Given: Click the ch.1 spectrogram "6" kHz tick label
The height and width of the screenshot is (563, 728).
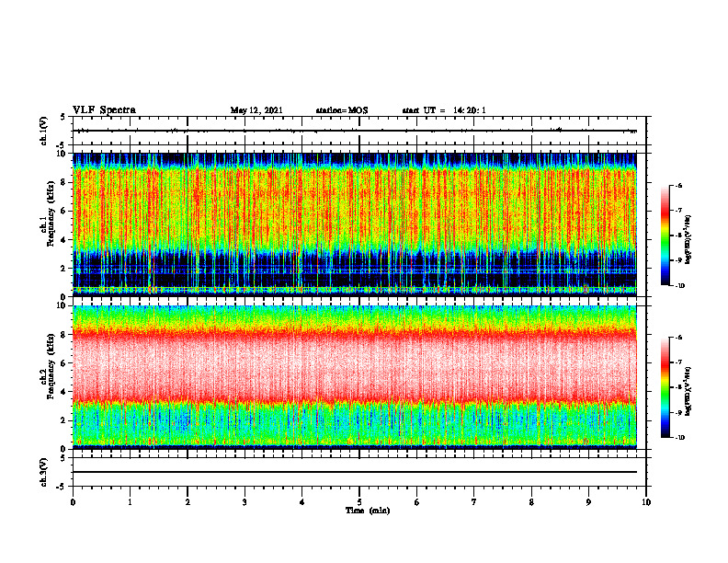Looking at the screenshot, I should (64, 211).
